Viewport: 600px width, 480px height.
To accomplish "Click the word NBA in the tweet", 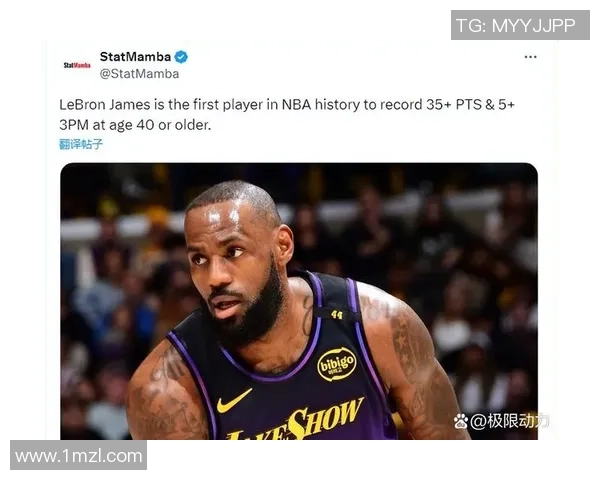I will pos(296,104).
